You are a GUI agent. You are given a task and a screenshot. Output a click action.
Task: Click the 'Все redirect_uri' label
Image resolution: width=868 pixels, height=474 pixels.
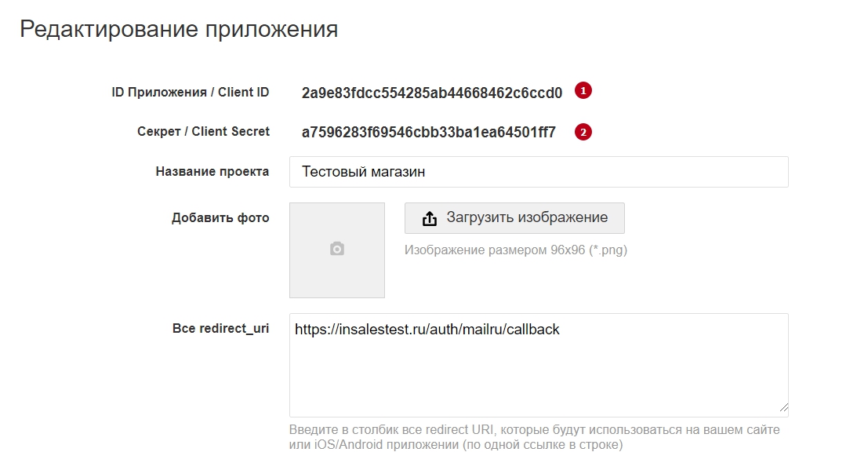(221, 328)
